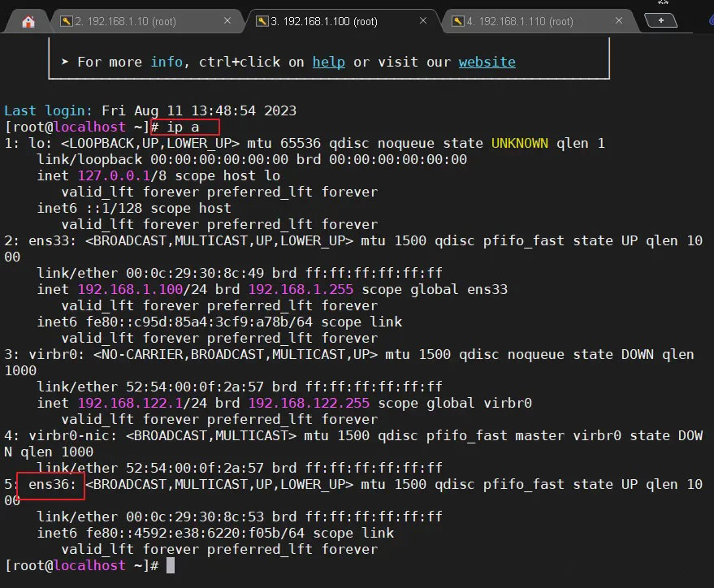Click the ens36: interface name
Image resolution: width=714 pixels, height=588 pixels.
pos(52,484)
